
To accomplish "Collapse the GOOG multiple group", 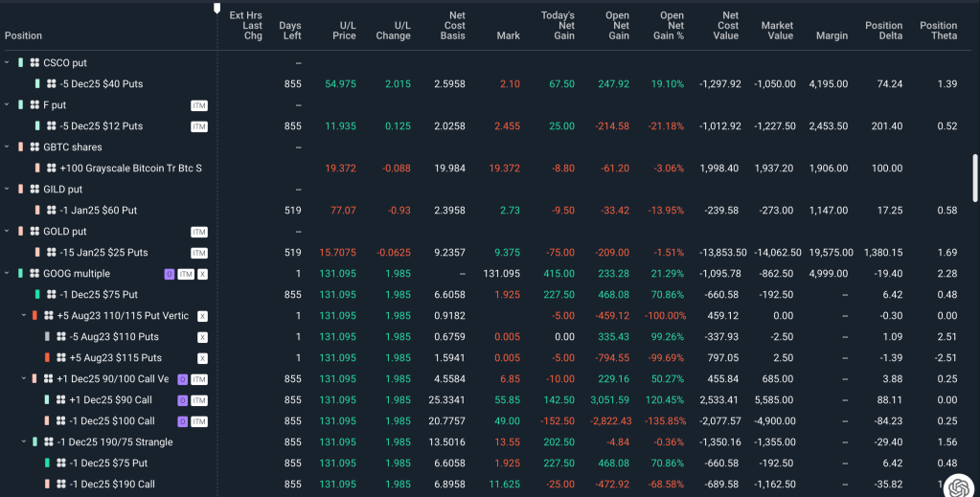I will click(8, 274).
